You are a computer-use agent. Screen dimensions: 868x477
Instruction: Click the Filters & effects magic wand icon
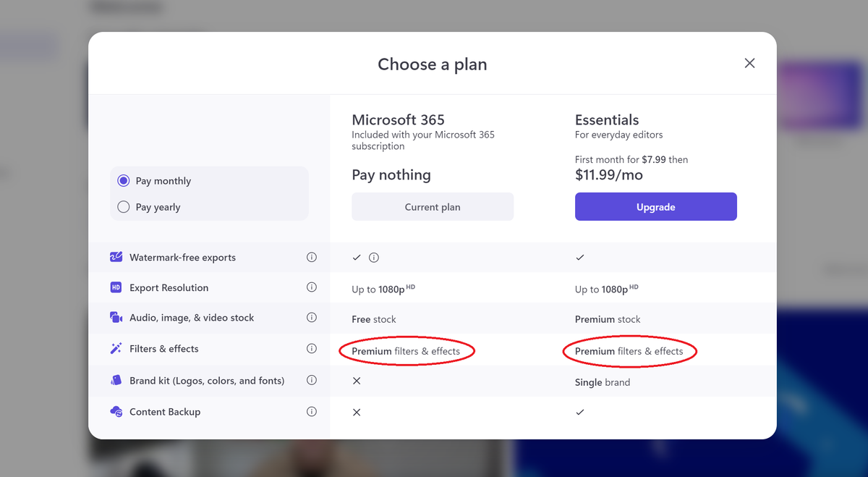click(x=116, y=349)
